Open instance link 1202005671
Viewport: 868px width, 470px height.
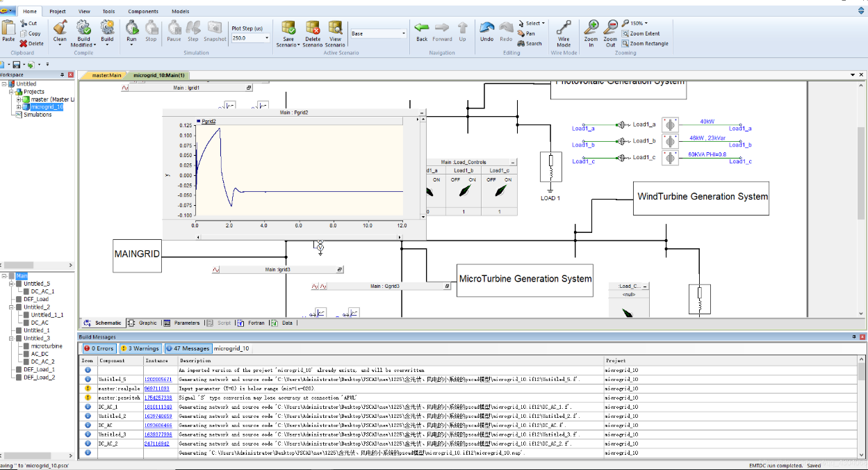[x=158, y=380]
